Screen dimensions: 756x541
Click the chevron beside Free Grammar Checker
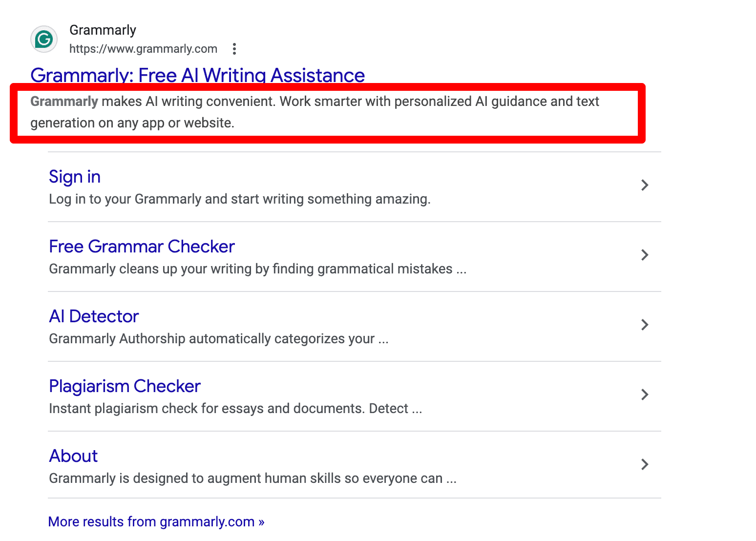[645, 255]
